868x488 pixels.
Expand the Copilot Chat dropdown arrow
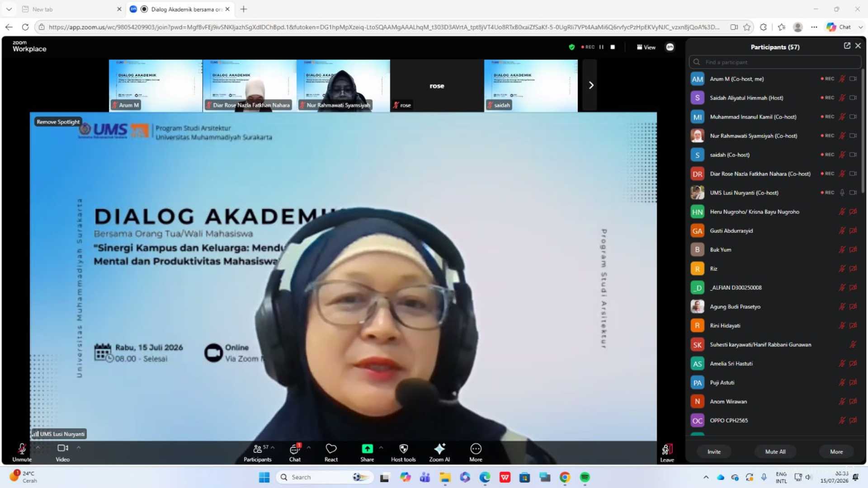(860, 27)
